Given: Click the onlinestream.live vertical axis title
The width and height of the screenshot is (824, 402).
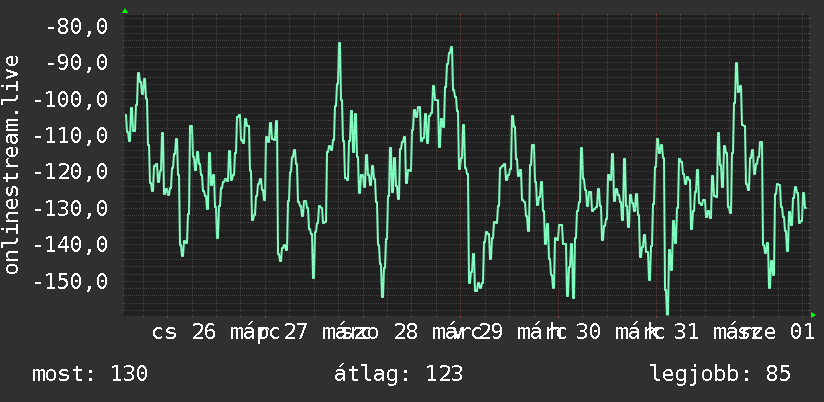Looking at the screenshot, I should click(x=12, y=164).
